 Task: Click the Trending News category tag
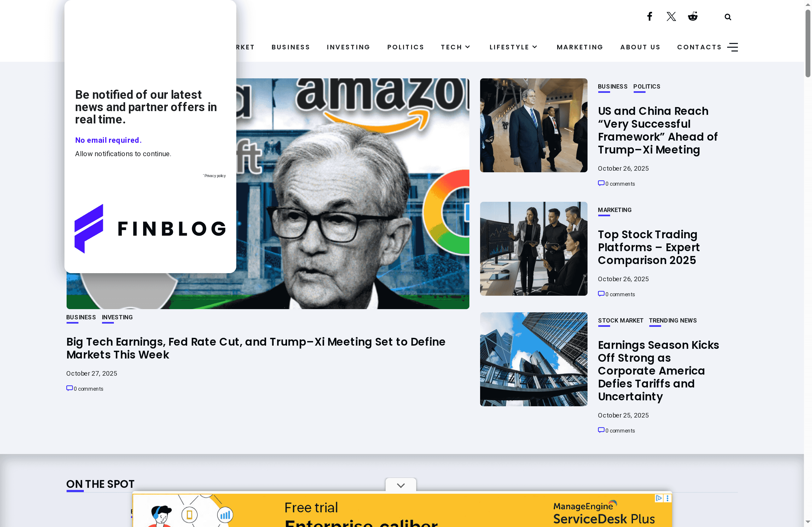coord(672,320)
